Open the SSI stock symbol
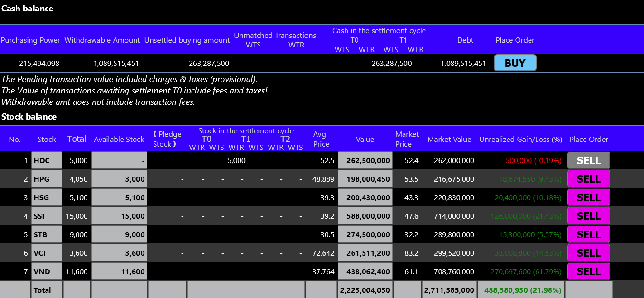This screenshot has height=298, width=644. 47,216
